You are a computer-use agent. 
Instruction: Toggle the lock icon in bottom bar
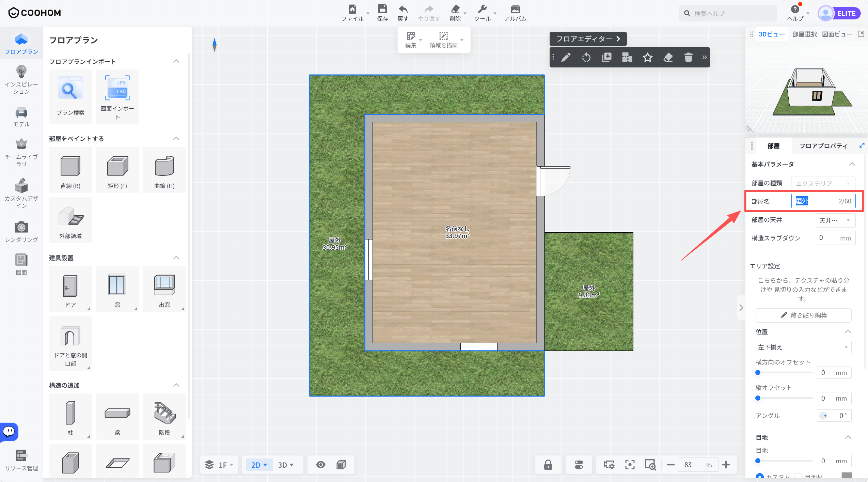(x=548, y=465)
